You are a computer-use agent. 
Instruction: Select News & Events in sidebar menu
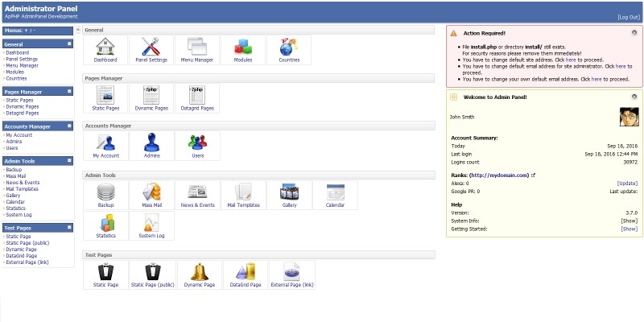coord(23,183)
